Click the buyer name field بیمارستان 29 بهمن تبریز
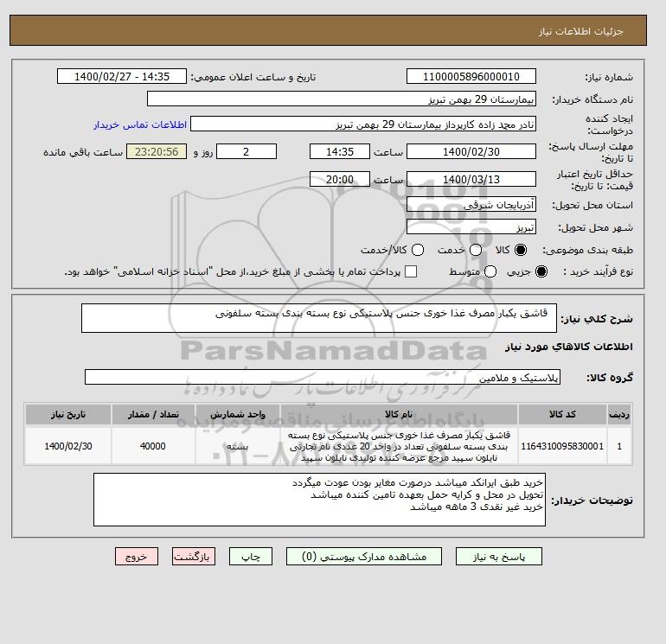Image resolution: width=666 pixels, height=644 pixels. coord(342,99)
